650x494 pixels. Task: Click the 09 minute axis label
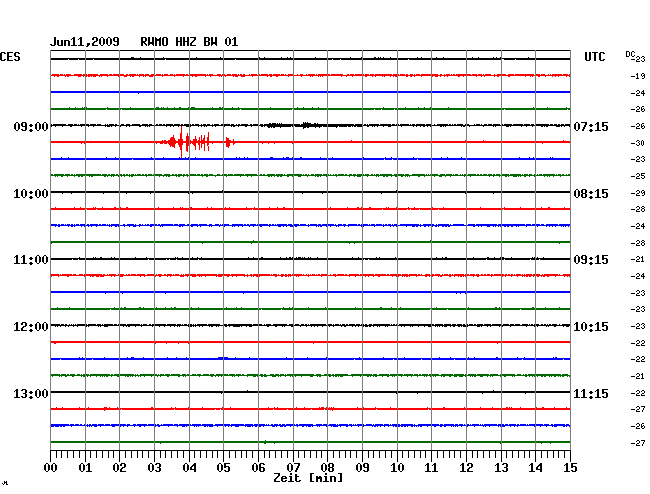[362, 468]
